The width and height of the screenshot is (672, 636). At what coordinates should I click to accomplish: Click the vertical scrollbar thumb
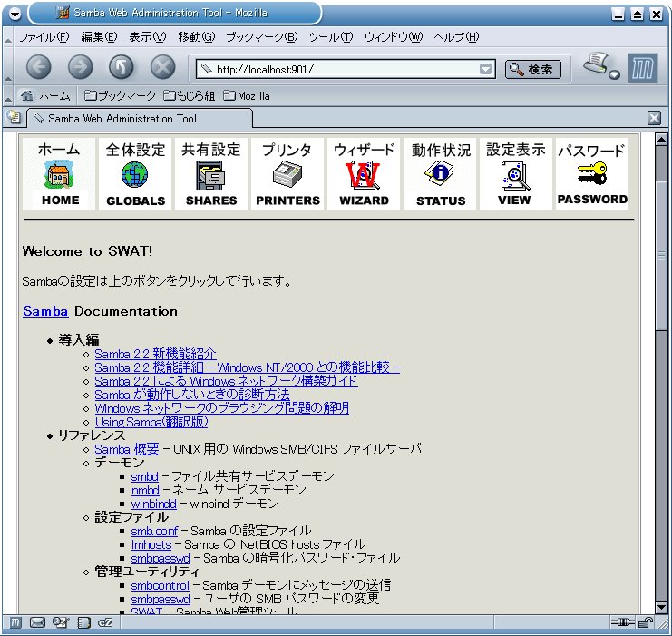click(x=661, y=256)
